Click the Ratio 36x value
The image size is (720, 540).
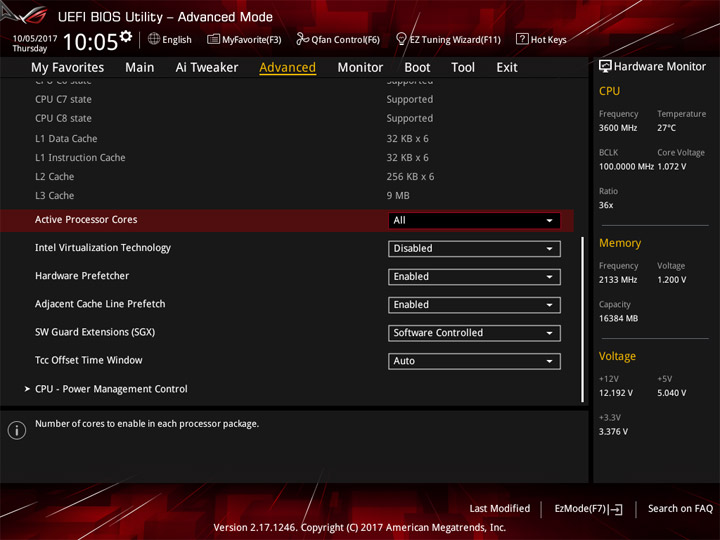click(x=606, y=205)
